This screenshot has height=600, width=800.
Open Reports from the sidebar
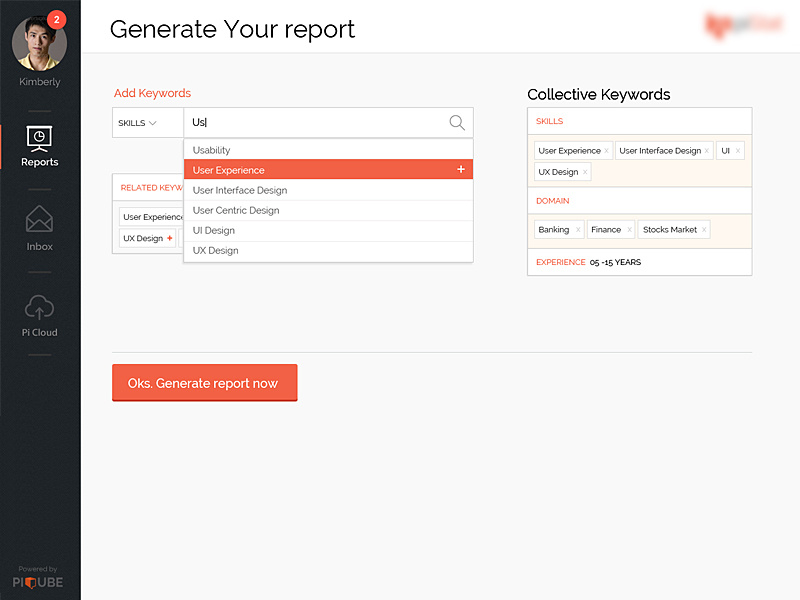pos(40,145)
